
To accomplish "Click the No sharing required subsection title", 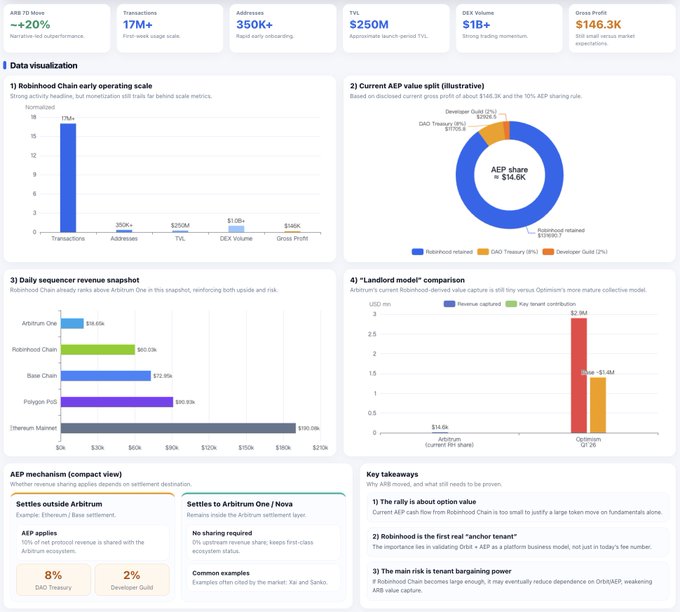I will 222,533.
